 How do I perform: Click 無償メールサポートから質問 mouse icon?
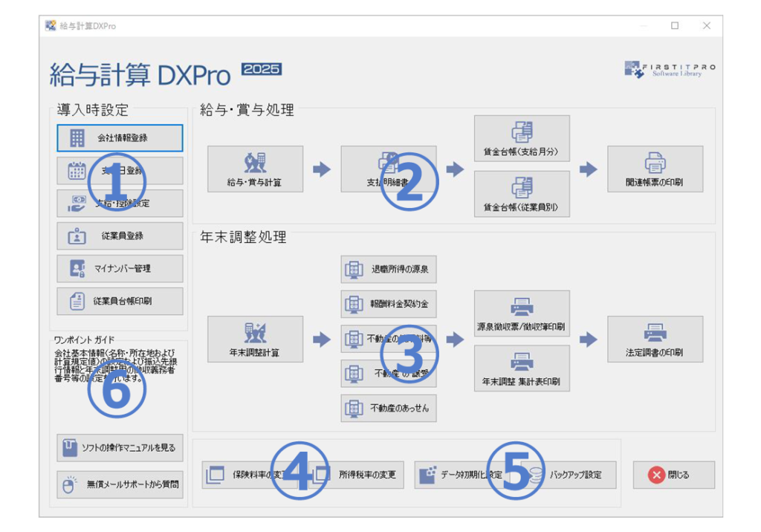click(x=69, y=484)
